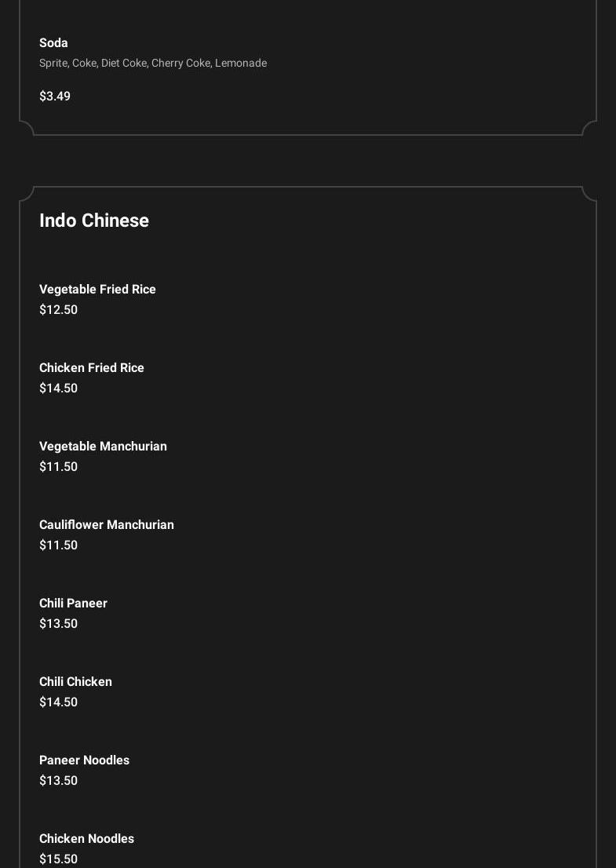Click the price below Paneer Noodles
The width and height of the screenshot is (616, 868).
click(x=58, y=781)
